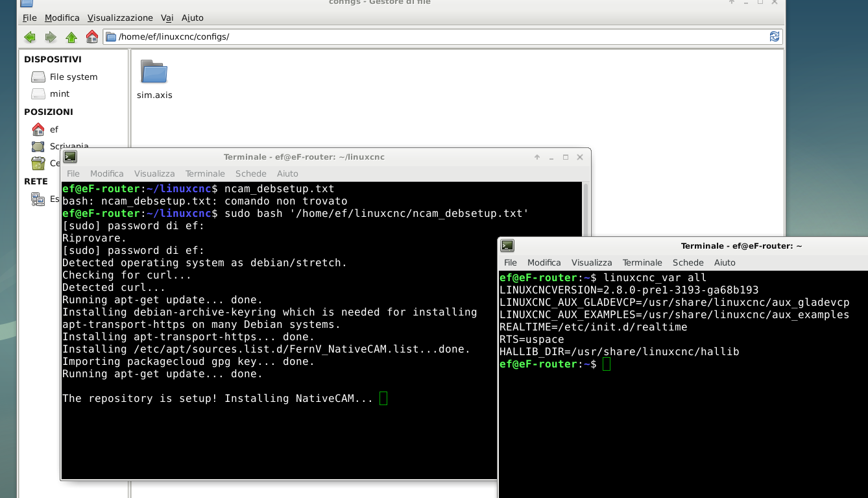This screenshot has width=868, height=498.
Task: Open File menu in right terminal window
Action: [511, 262]
